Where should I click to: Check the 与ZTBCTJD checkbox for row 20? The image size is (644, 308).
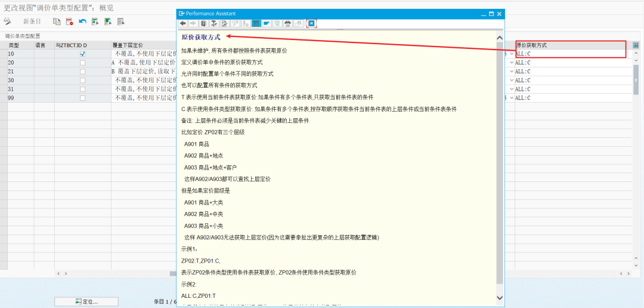[x=82, y=63]
